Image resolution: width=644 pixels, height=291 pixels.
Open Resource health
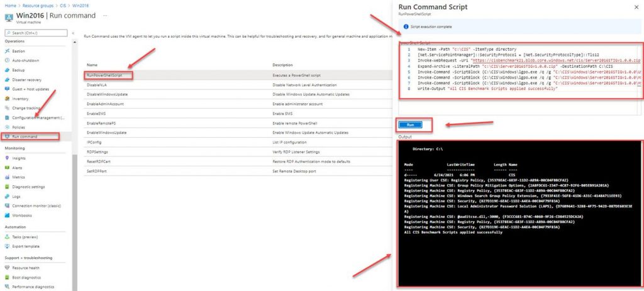pos(26,268)
